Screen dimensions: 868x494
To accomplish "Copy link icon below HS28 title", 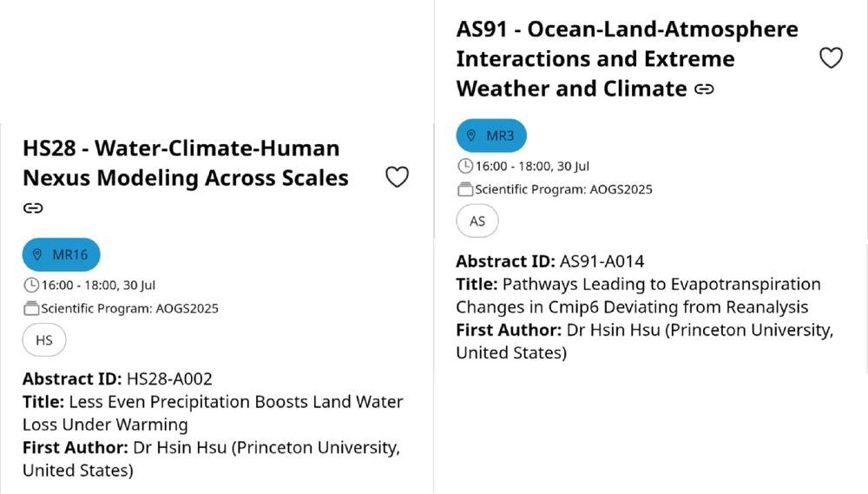I will pyautogui.click(x=33, y=208).
